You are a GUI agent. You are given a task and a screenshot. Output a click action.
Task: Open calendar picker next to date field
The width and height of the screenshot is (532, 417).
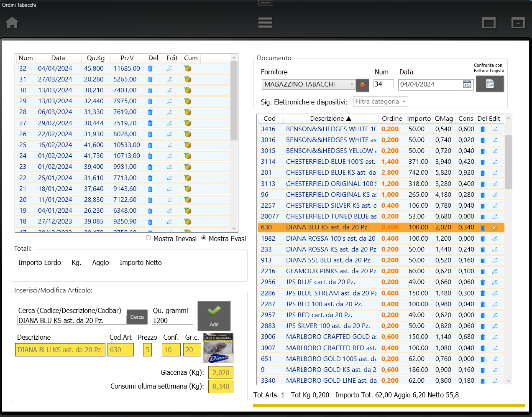pyautogui.click(x=467, y=84)
